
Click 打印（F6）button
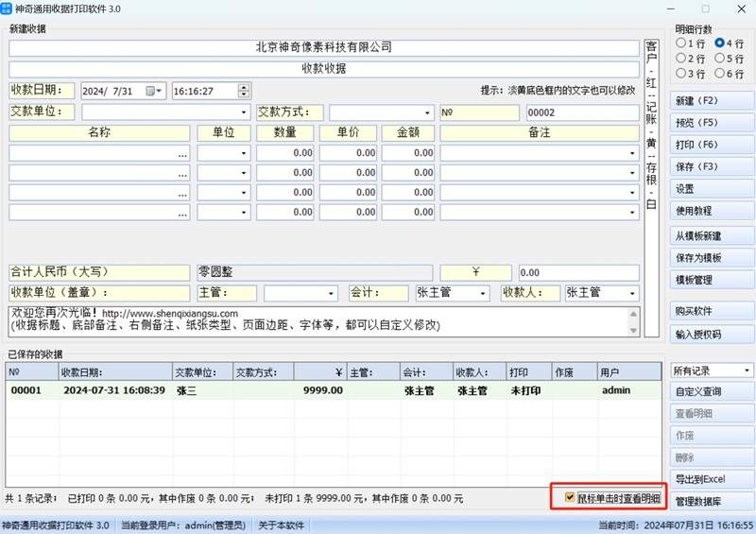pos(712,145)
